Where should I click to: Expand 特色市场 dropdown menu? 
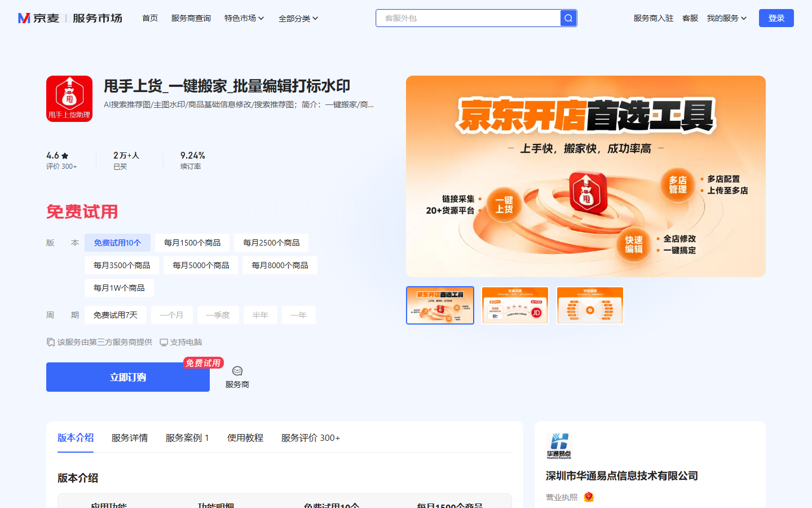point(244,18)
